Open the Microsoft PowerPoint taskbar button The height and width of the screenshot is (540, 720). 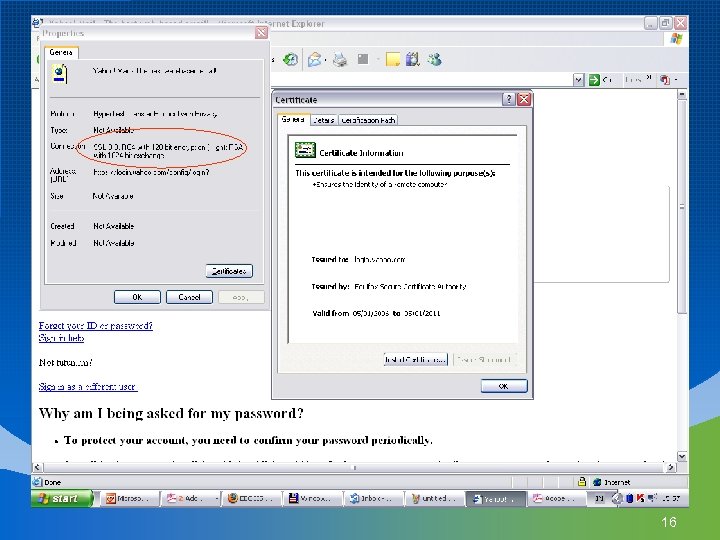pos(129,499)
